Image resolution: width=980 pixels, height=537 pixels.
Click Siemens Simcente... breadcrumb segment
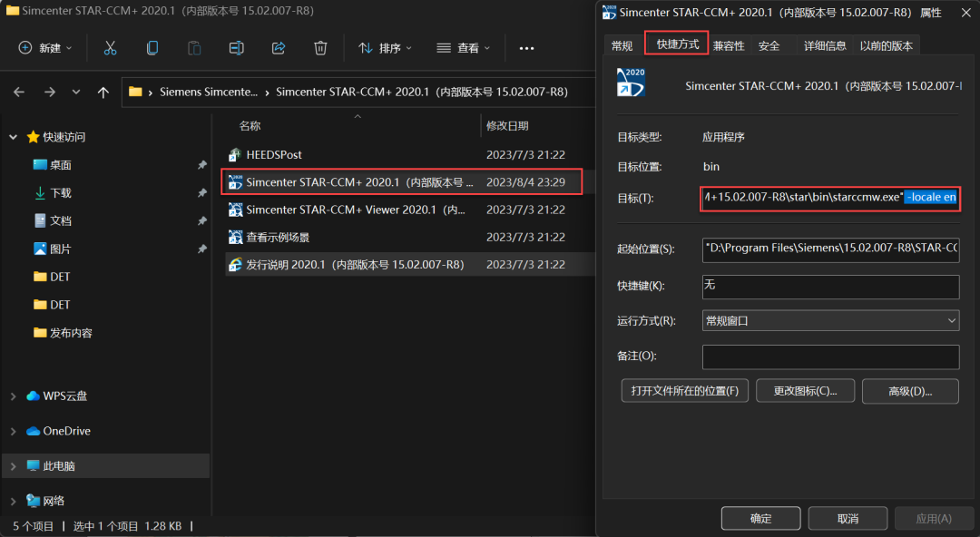pos(208,92)
